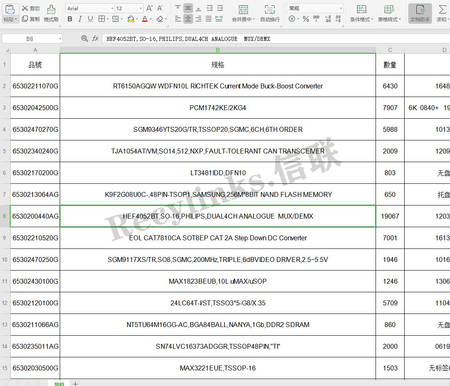The image size is (450, 386).
Task: Toggle italic formatting
Action: (x=80, y=19)
